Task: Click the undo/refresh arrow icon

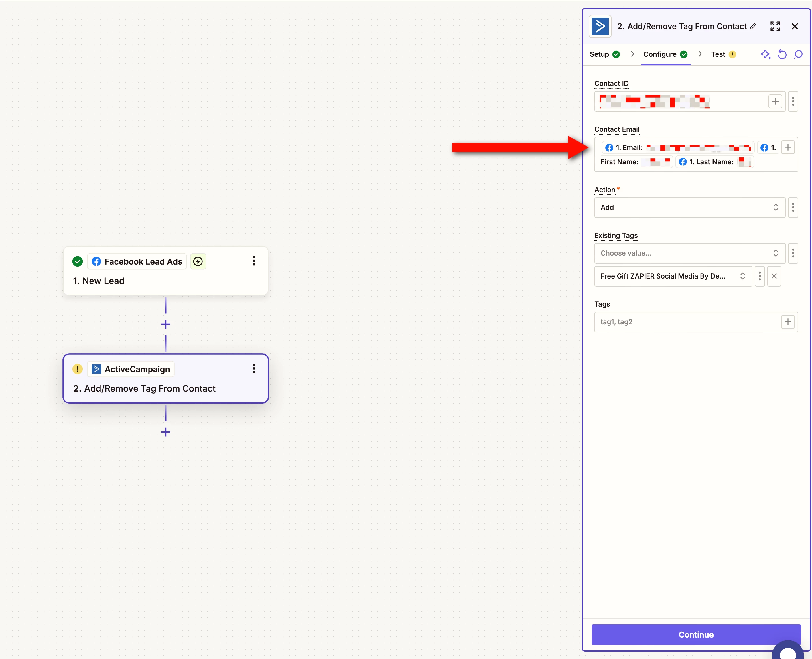Action: (782, 54)
